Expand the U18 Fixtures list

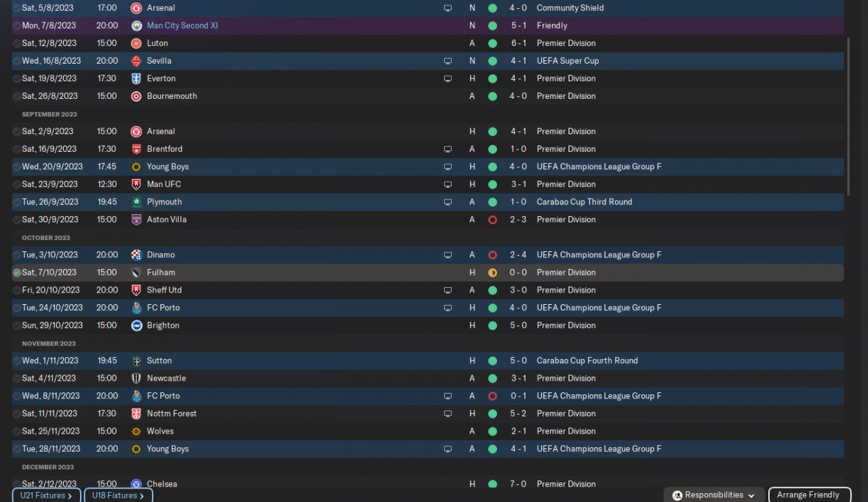(118, 495)
